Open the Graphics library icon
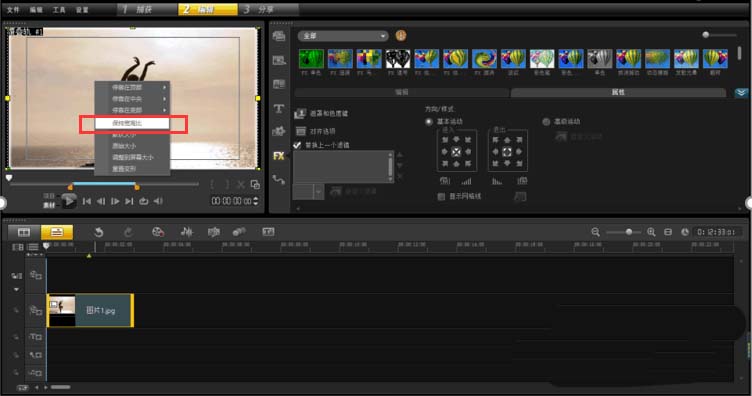752x396 pixels. pyautogui.click(x=279, y=131)
